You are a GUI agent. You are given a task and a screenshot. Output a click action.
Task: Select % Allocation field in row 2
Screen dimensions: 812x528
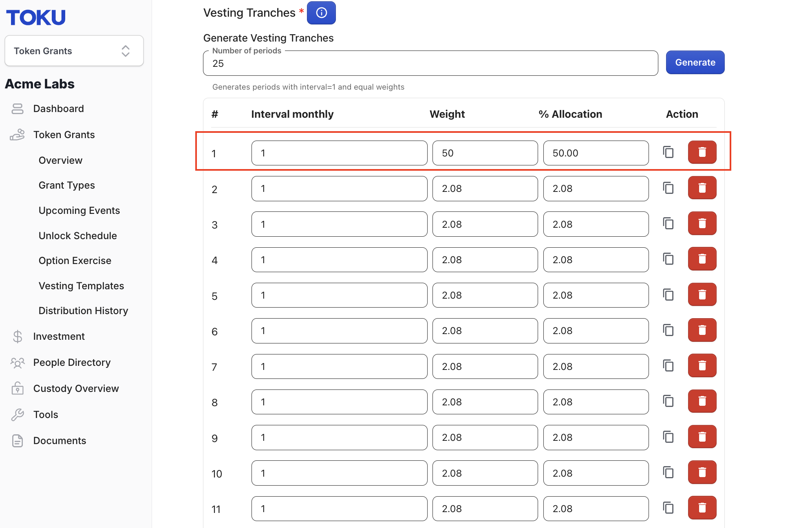click(596, 189)
